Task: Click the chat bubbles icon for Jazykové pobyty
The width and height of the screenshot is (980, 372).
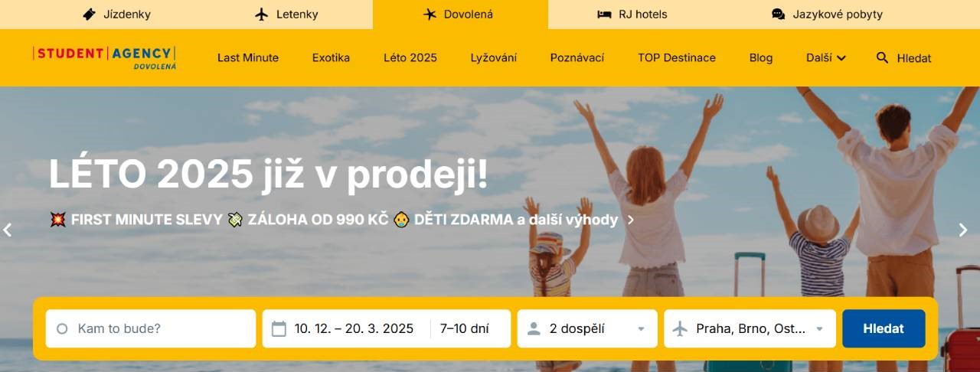Action: coord(779,15)
